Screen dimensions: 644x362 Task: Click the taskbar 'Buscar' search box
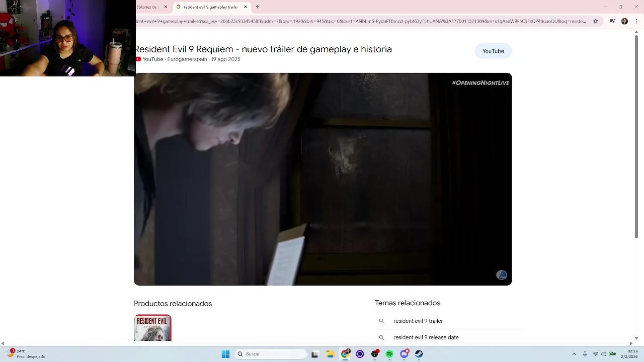point(272,354)
